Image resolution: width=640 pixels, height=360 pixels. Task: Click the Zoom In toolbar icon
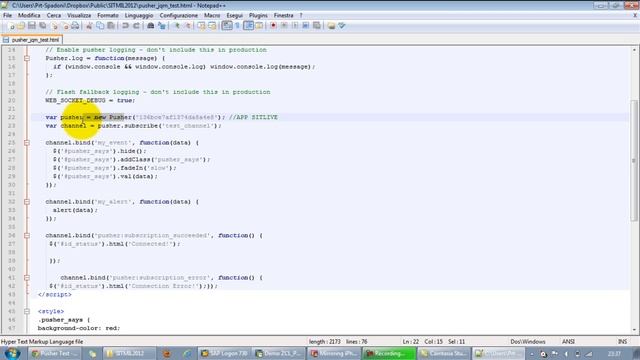point(177,26)
